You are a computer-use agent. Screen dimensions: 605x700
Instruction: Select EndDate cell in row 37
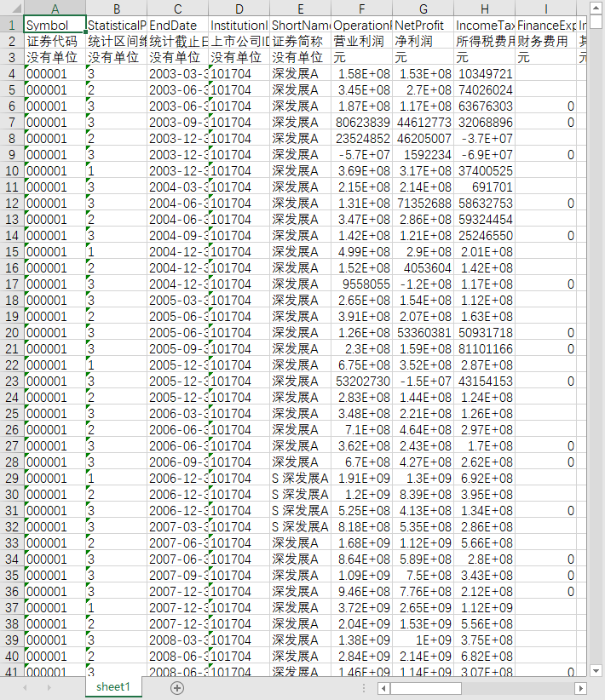click(178, 607)
